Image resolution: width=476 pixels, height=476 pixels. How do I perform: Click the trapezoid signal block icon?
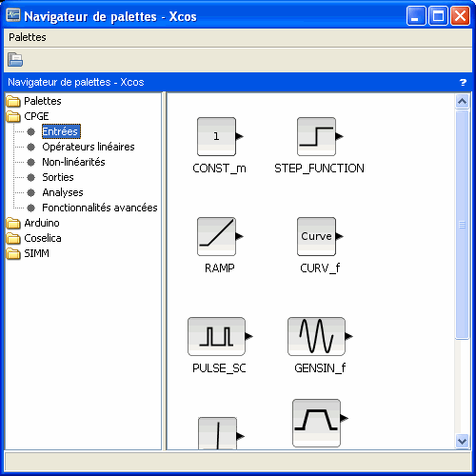pos(320,424)
